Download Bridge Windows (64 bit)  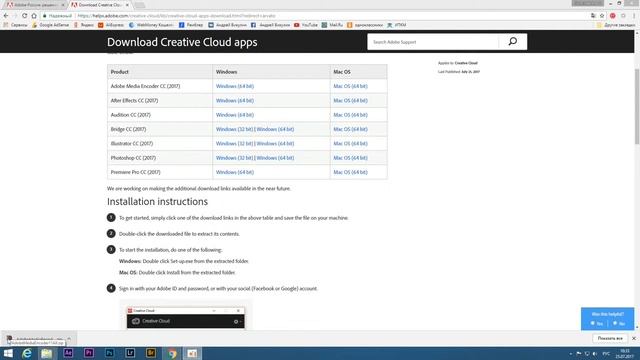pos(275,129)
